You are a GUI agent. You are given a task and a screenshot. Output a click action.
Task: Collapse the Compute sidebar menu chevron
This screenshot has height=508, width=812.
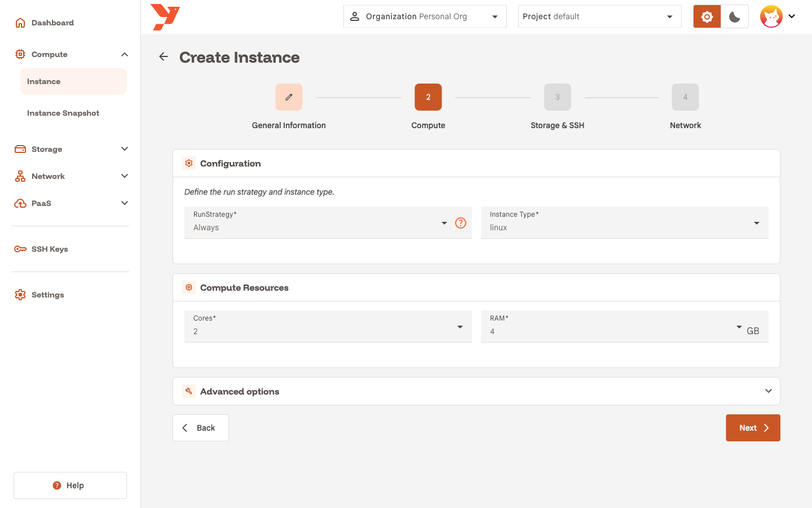[x=125, y=54]
